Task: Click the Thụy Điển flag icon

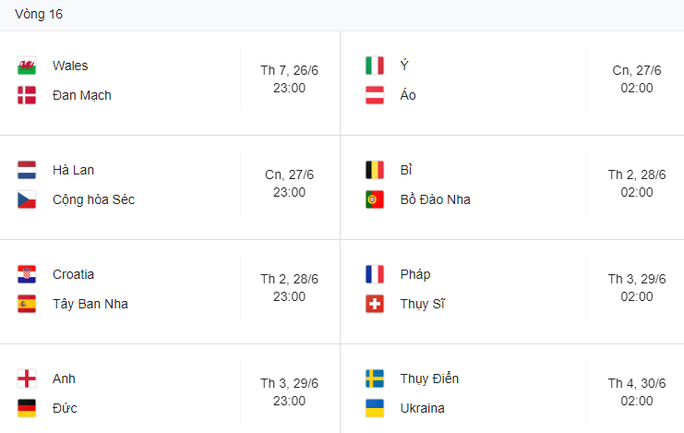Action: 375,379
